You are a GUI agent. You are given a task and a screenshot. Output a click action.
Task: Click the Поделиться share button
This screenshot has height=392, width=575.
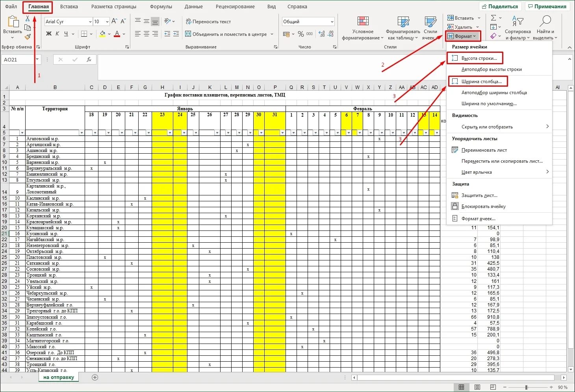[500, 6]
